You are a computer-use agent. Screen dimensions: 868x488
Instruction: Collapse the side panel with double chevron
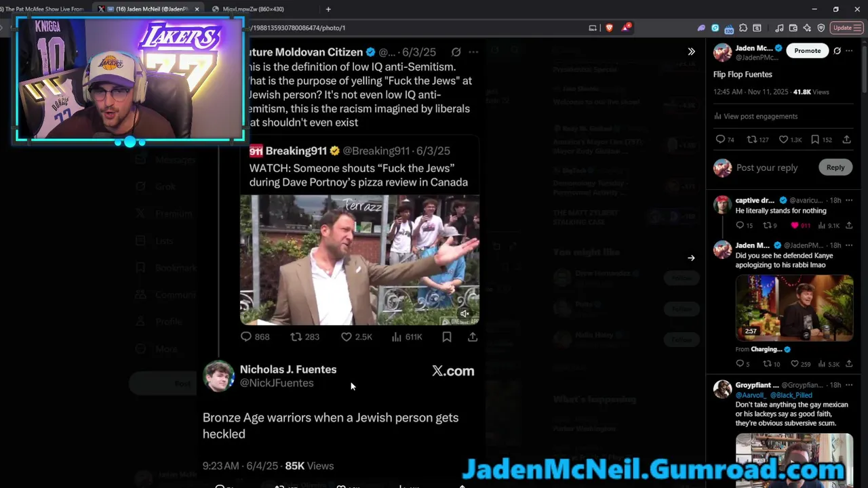[691, 52]
